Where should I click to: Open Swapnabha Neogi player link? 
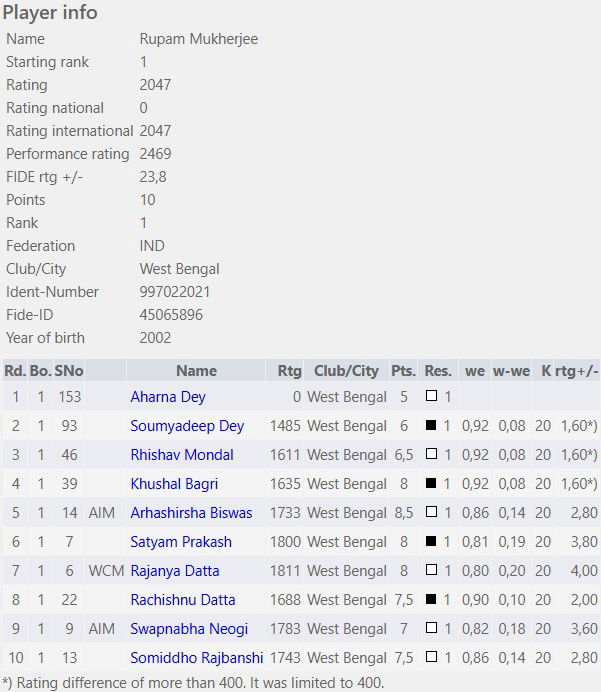pyautogui.click(x=189, y=629)
